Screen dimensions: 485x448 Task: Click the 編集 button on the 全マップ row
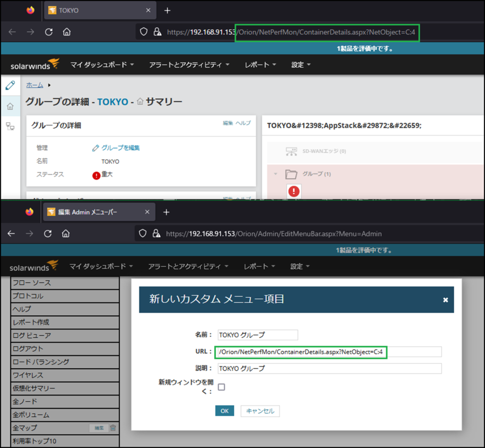click(99, 428)
